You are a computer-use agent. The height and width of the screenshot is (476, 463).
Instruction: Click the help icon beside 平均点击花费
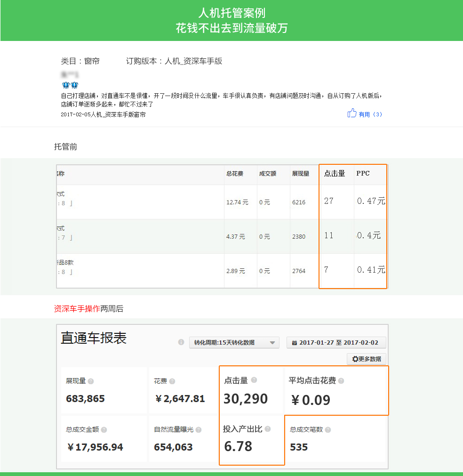(x=341, y=381)
